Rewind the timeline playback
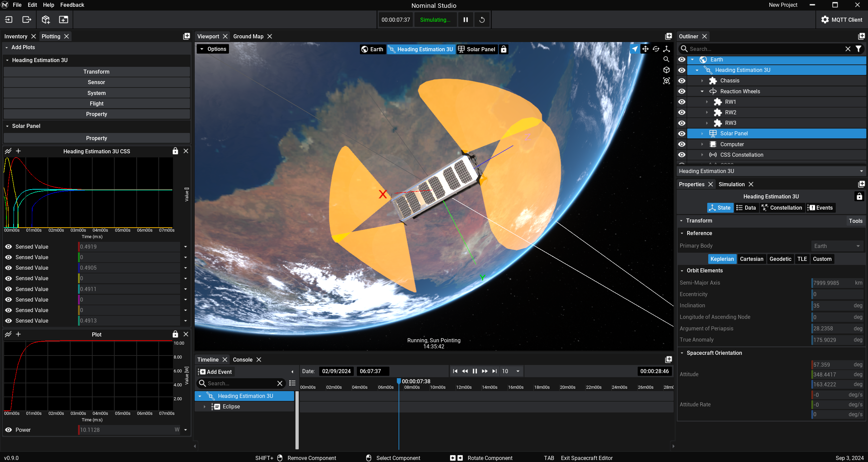This screenshot has height=462, width=868. point(465,371)
